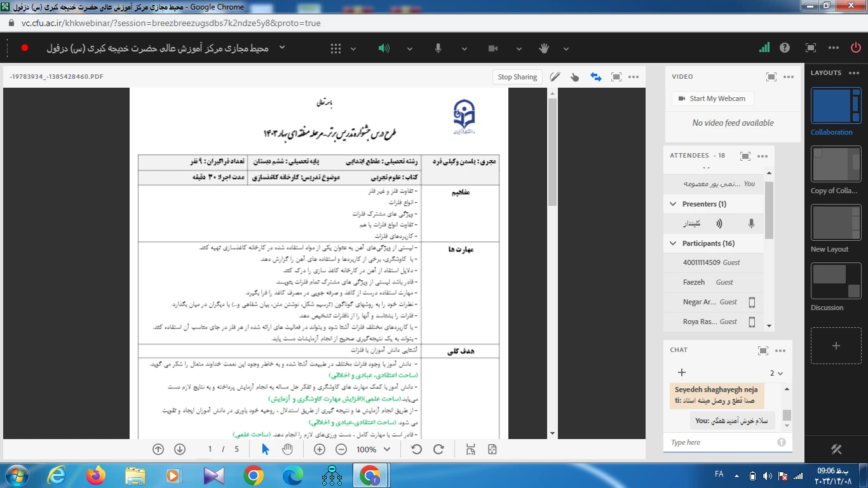868x488 pixels.
Task: Maximize the Attendees pod
Action: pos(745,156)
